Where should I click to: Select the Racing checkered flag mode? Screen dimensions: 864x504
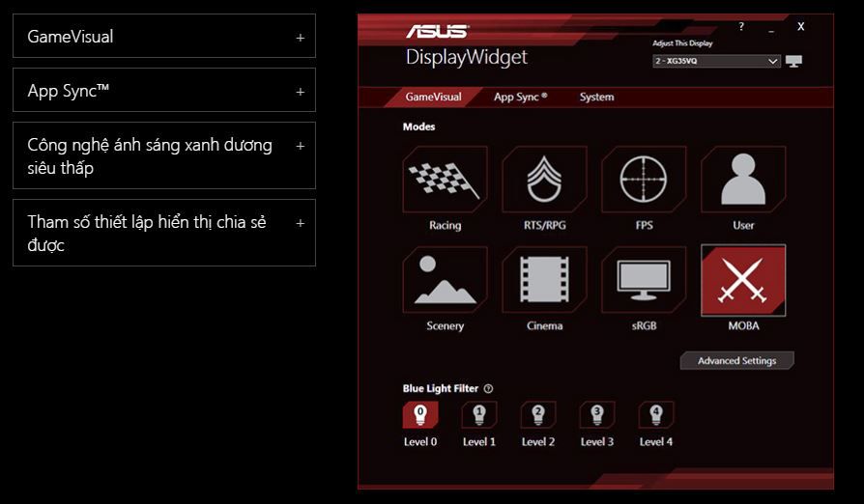tap(445, 180)
